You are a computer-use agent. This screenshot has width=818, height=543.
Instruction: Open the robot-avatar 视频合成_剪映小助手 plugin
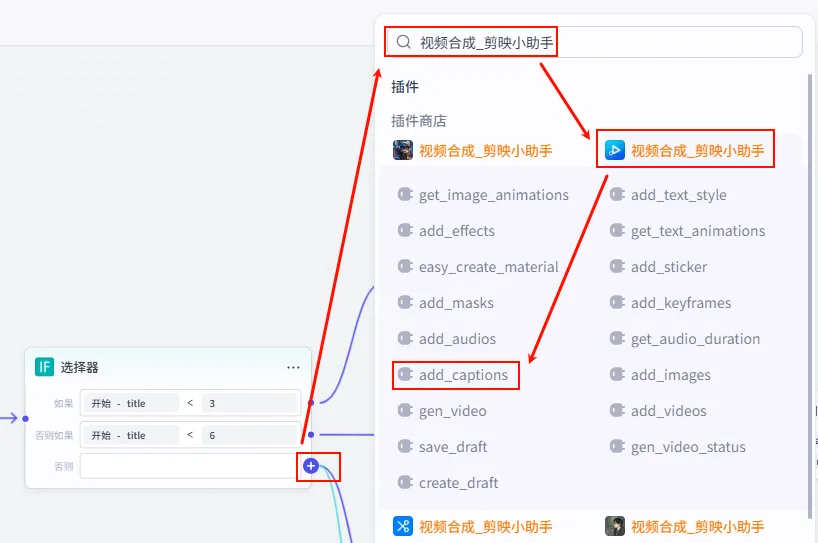473,151
